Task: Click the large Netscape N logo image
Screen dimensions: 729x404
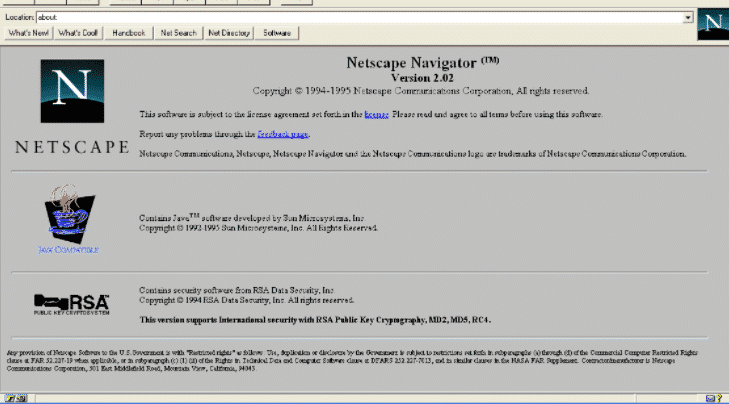Action: click(72, 91)
